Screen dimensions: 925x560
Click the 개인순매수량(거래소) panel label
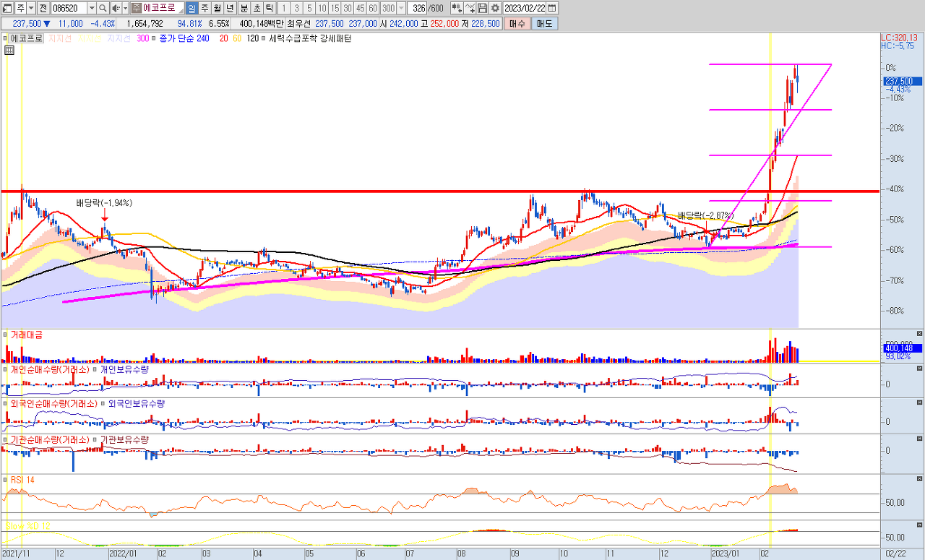[x=50, y=369]
